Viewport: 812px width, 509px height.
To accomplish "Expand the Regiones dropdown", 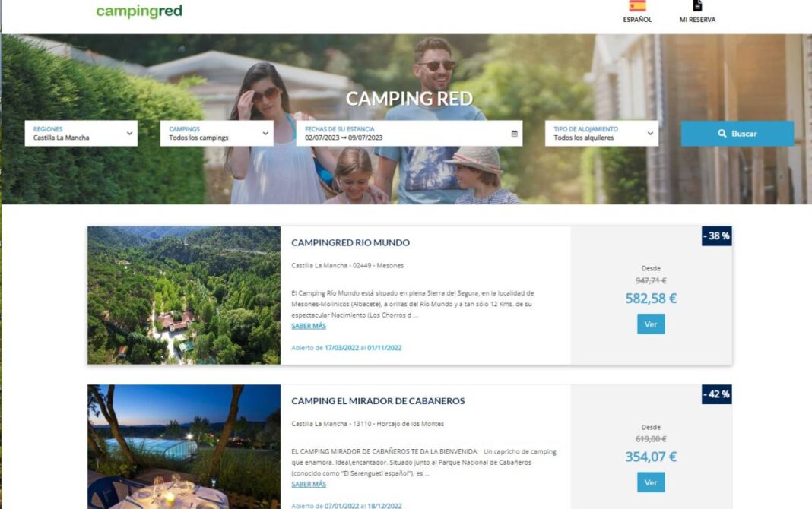I will [81, 134].
